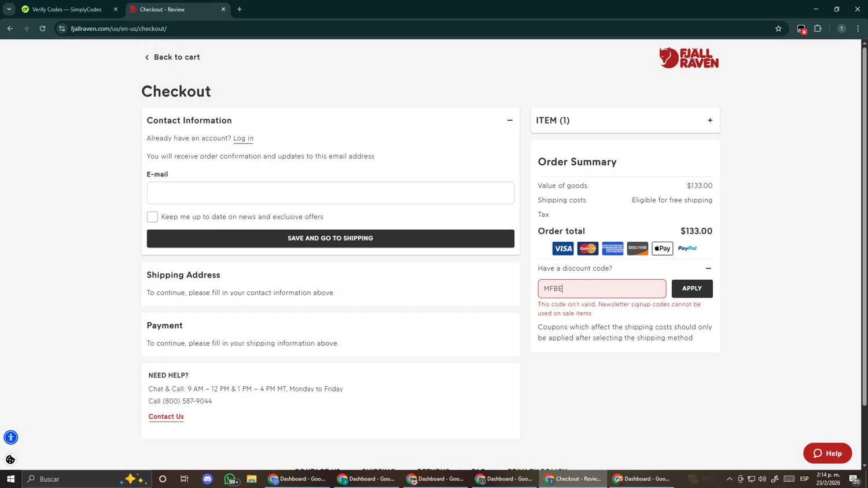This screenshot has width=868, height=488.
Task: Reload the checkout page
Action: pyautogui.click(x=42, y=28)
